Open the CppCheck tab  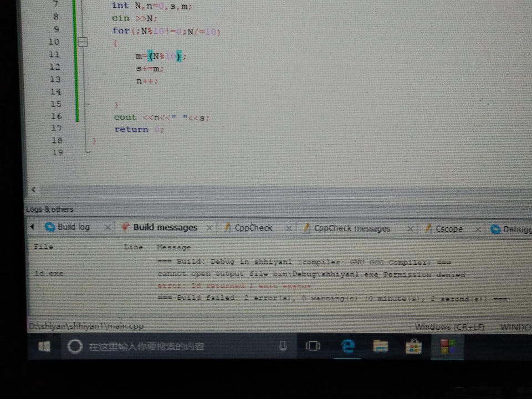(248, 228)
